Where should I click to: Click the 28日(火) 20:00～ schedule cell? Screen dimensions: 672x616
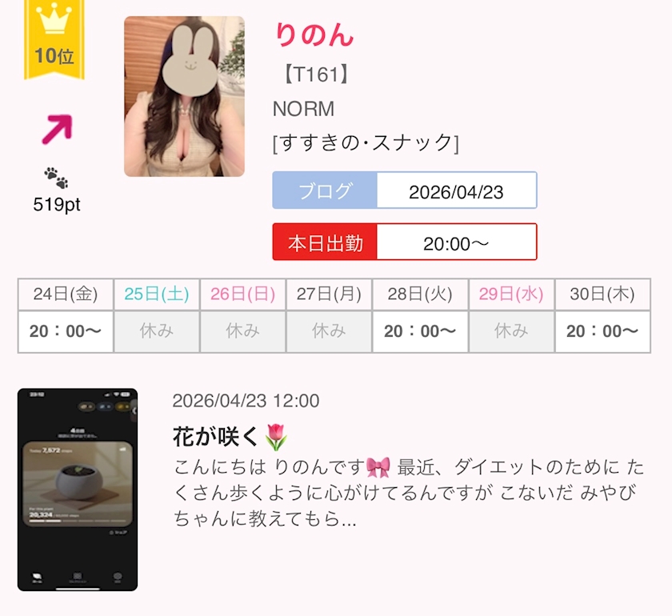(420, 331)
